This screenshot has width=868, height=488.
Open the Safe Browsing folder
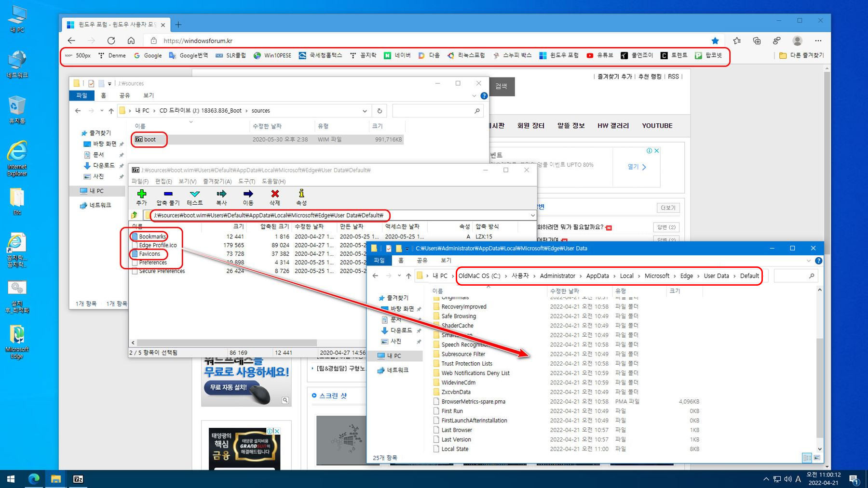pyautogui.click(x=459, y=316)
